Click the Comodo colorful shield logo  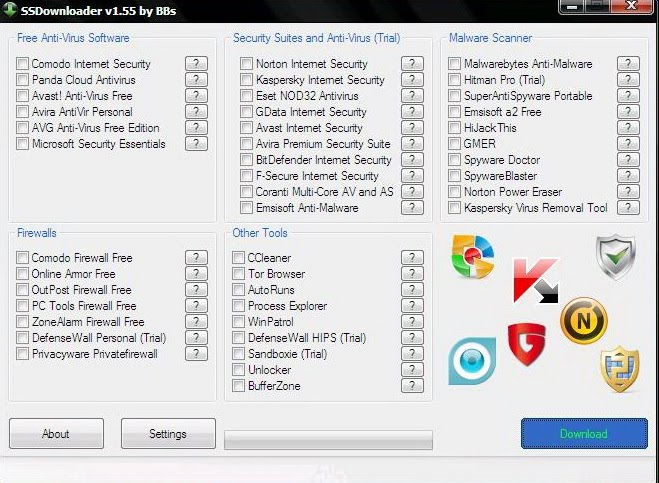473,256
